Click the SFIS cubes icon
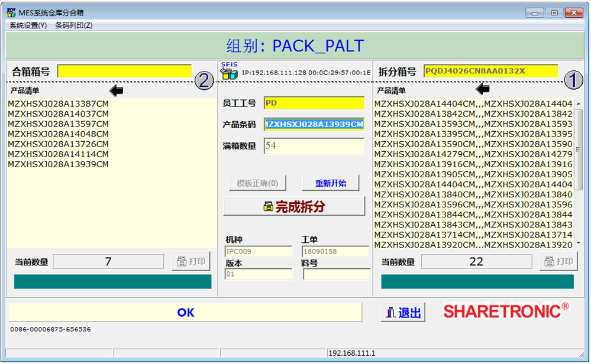The width and height of the screenshot is (591, 364). [x=228, y=73]
